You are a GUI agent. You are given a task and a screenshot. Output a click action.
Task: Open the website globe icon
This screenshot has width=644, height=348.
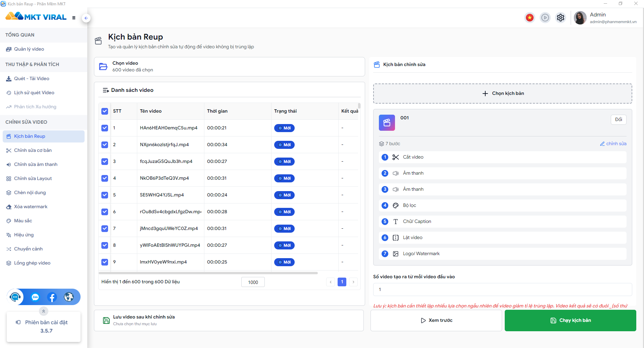point(69,297)
